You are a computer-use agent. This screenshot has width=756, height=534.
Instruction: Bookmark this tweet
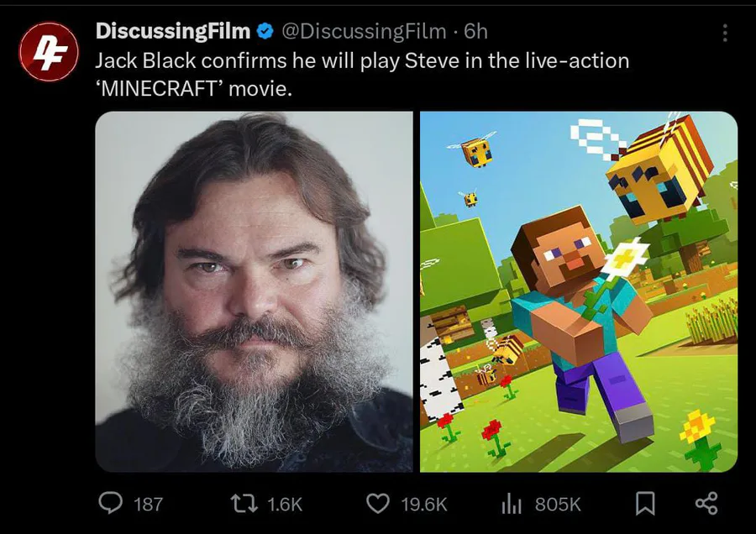pos(645,503)
